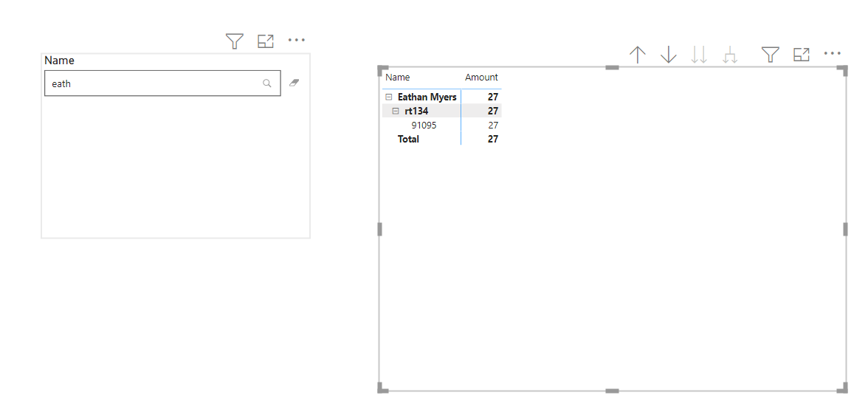The height and width of the screenshot is (415, 868).
Task: Click the search magnifier in the slicer box
Action: pyautogui.click(x=267, y=83)
